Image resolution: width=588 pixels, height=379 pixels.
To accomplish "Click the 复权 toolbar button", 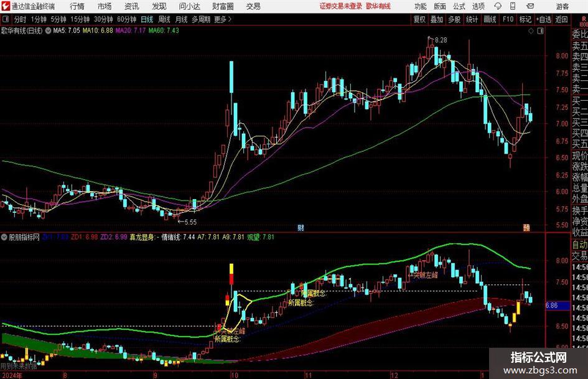I will (x=419, y=19).
